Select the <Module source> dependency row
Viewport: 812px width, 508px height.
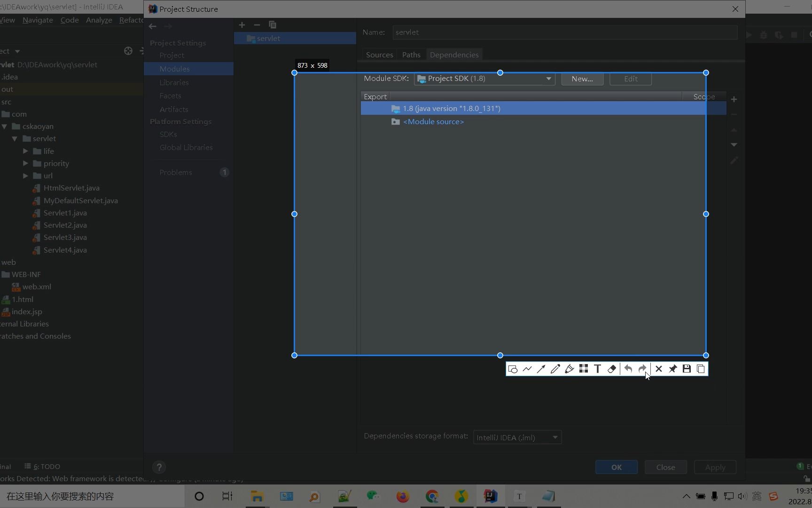543,122
